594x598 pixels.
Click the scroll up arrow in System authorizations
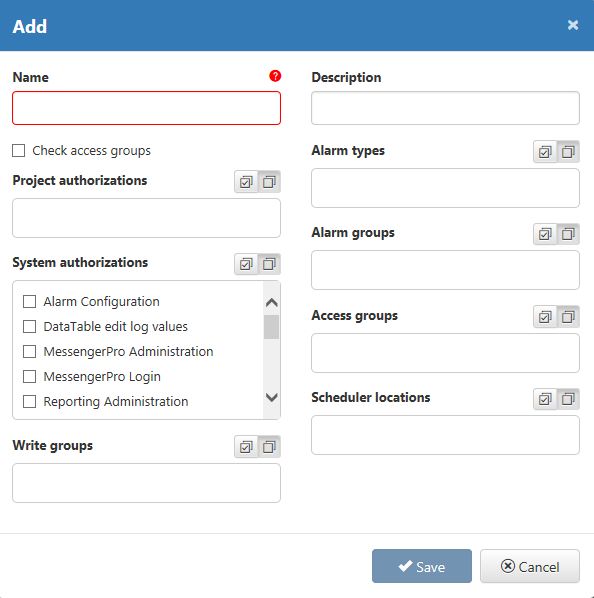(271, 303)
